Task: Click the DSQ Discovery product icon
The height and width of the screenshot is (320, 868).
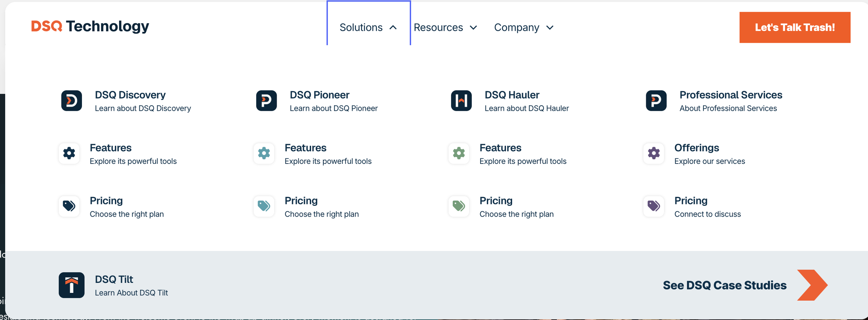Action: click(72, 101)
